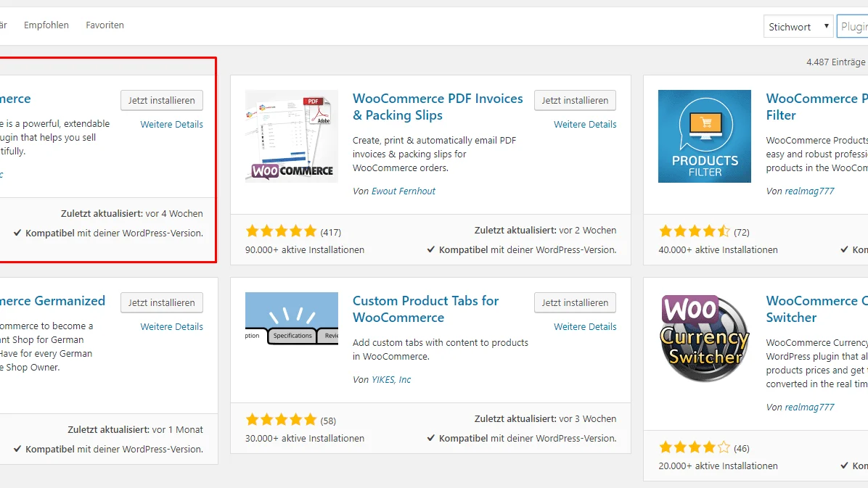Click the '90.000+ aktive Installationen' text

[x=305, y=250]
